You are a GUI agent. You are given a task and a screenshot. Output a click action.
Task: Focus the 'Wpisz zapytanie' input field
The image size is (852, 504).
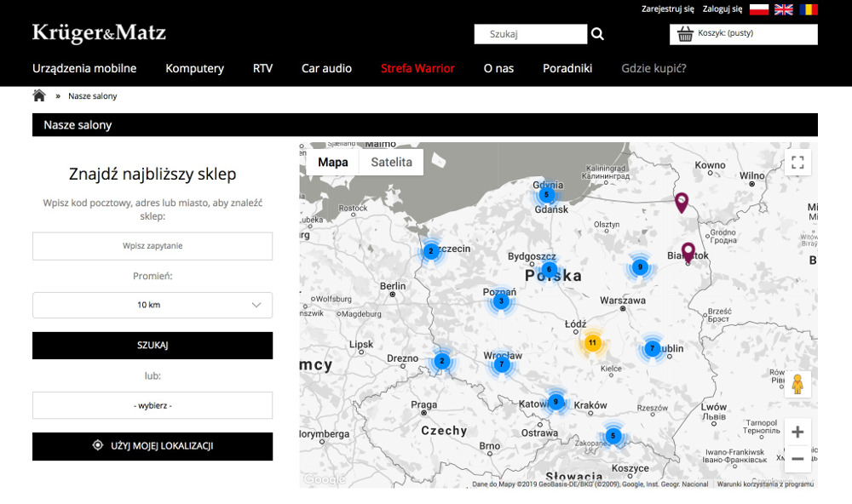[153, 246]
